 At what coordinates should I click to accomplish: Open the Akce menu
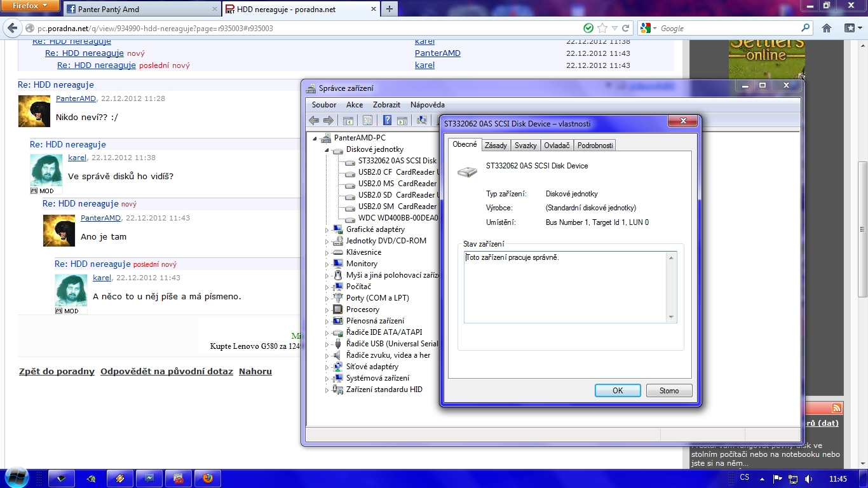355,105
